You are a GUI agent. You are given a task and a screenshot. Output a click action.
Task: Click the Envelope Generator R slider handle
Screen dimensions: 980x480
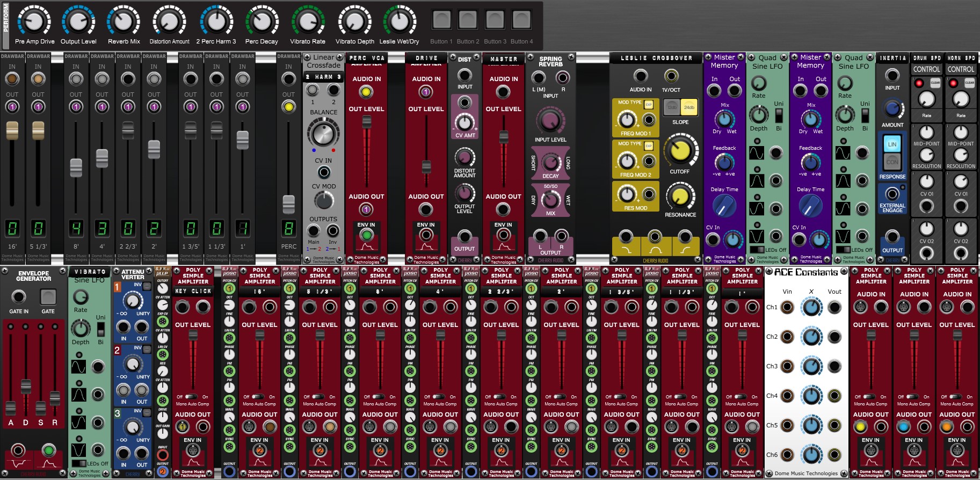pos(55,398)
